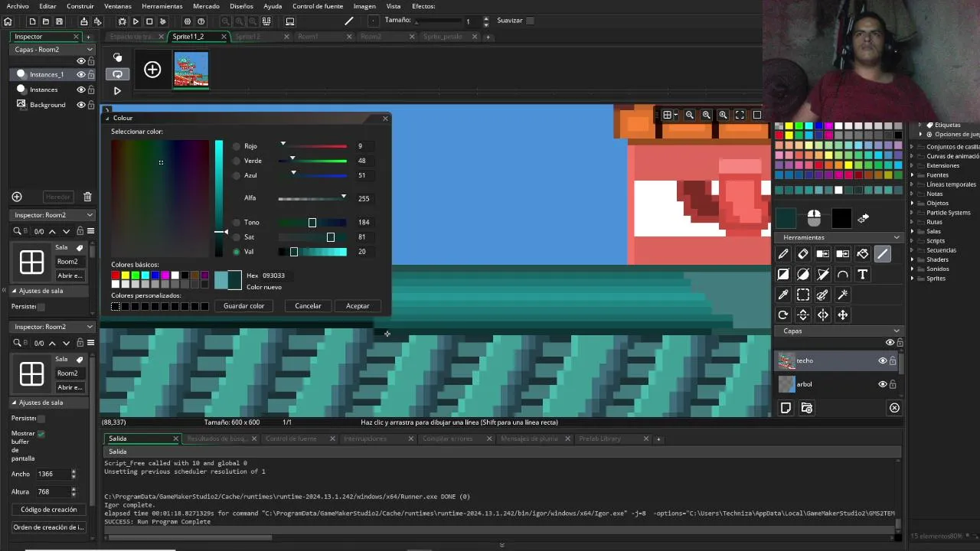Click the Guardar color button
The height and width of the screenshot is (551, 980).
point(243,306)
